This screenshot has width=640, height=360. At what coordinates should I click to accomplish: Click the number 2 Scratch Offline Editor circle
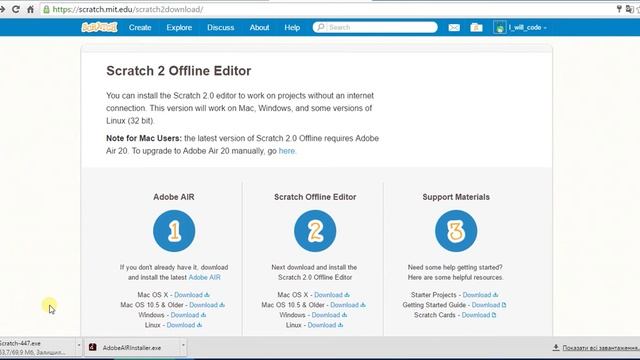(315, 231)
